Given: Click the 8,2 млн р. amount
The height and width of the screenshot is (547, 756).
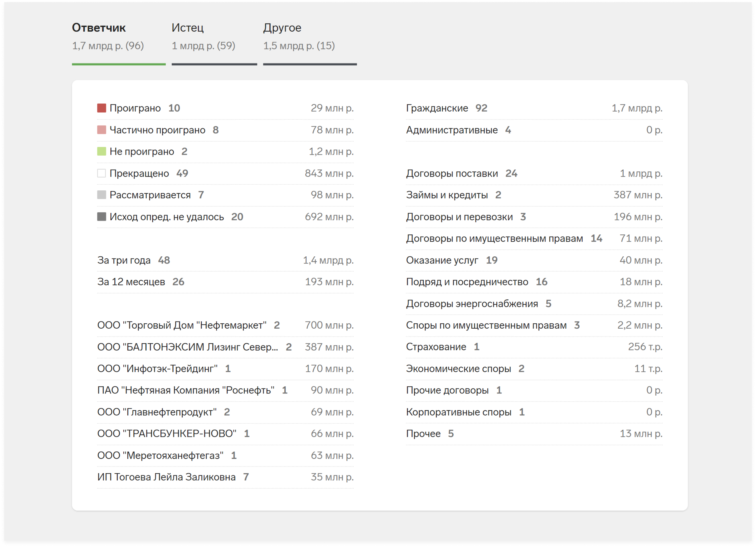Looking at the screenshot, I should (640, 304).
